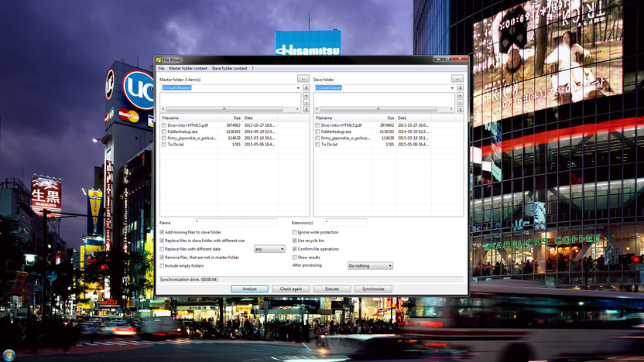Sort master list by Filename column
The height and width of the screenshot is (362, 644).
[x=189, y=118]
